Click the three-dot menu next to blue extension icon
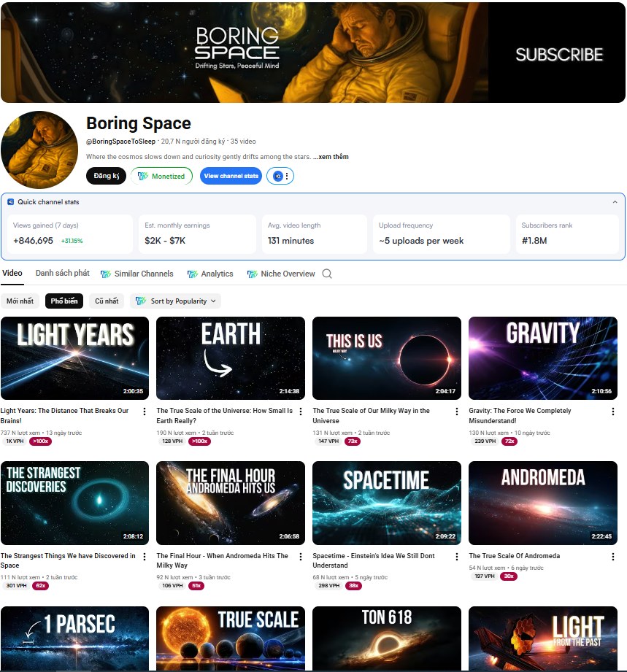Screen dimensions: 627x672 click(x=287, y=176)
